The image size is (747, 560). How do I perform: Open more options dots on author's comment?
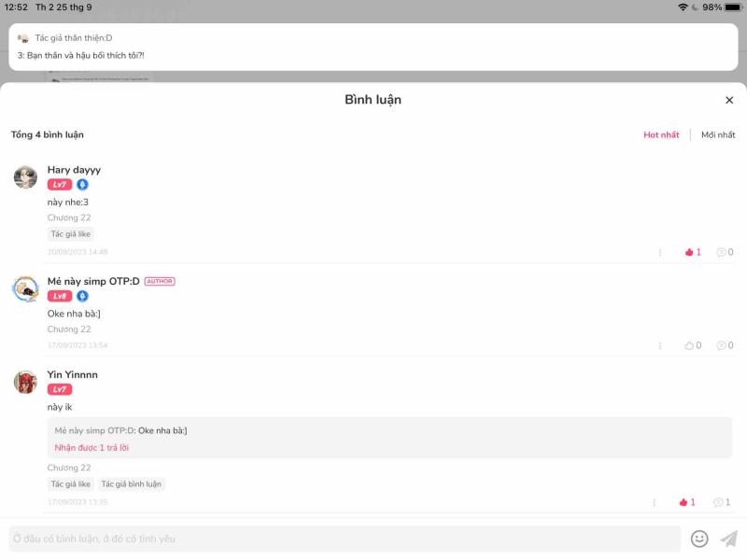coord(660,345)
